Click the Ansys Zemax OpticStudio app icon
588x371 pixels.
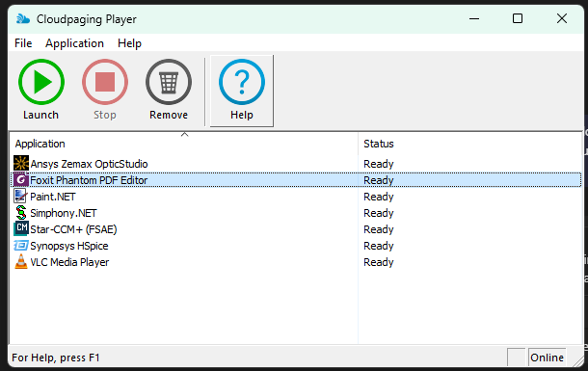click(21, 164)
